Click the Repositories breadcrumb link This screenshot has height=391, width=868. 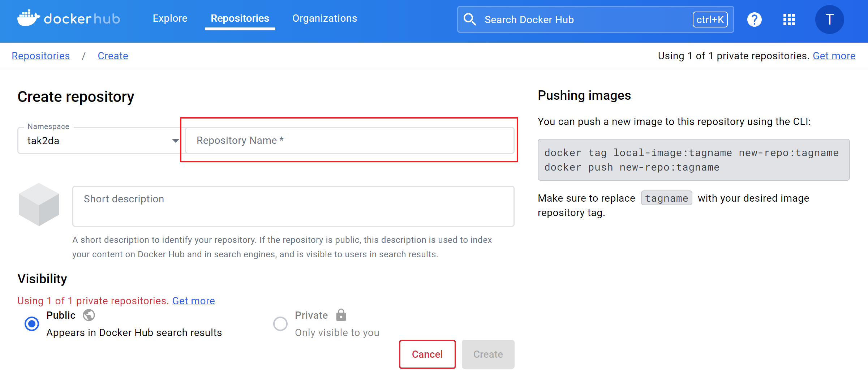point(40,56)
